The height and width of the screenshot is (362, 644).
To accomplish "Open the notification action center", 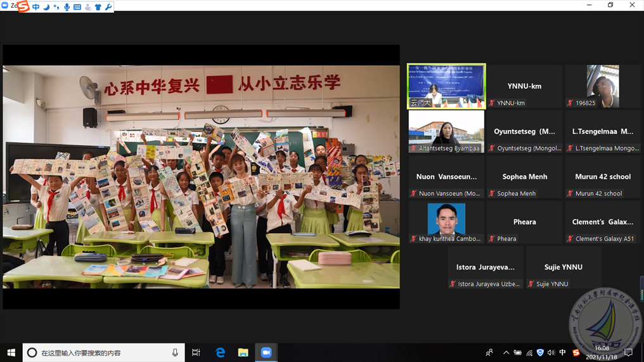I will [x=629, y=352].
